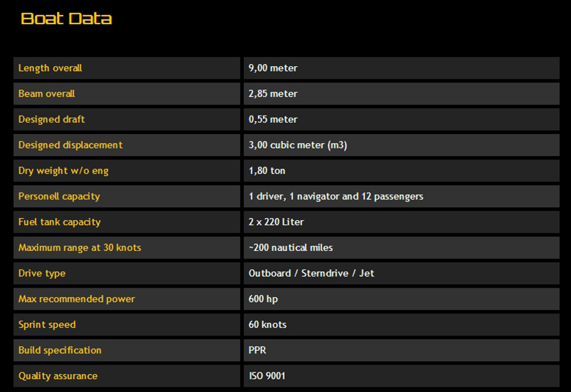Click the 3,00 cubic meter value
The width and height of the screenshot is (571, 392).
(298, 145)
